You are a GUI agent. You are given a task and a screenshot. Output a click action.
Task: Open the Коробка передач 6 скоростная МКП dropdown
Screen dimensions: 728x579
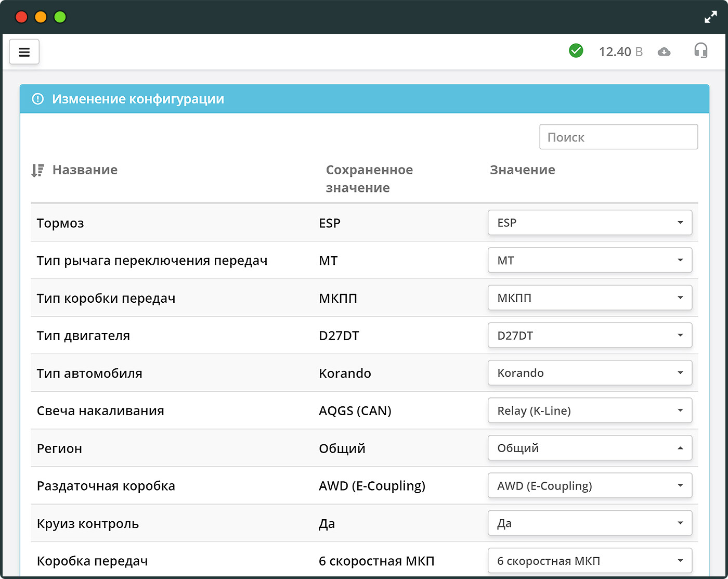590,561
